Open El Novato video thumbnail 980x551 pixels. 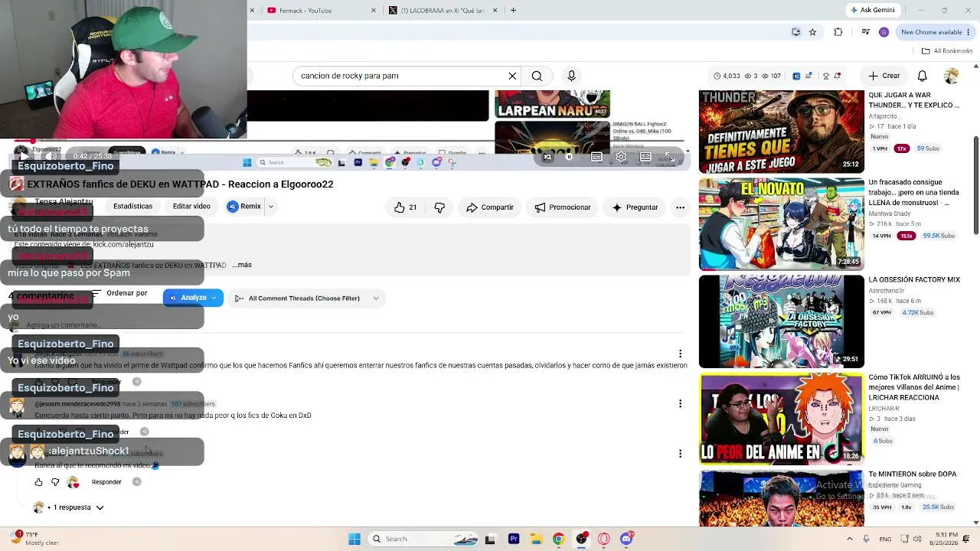point(781,224)
